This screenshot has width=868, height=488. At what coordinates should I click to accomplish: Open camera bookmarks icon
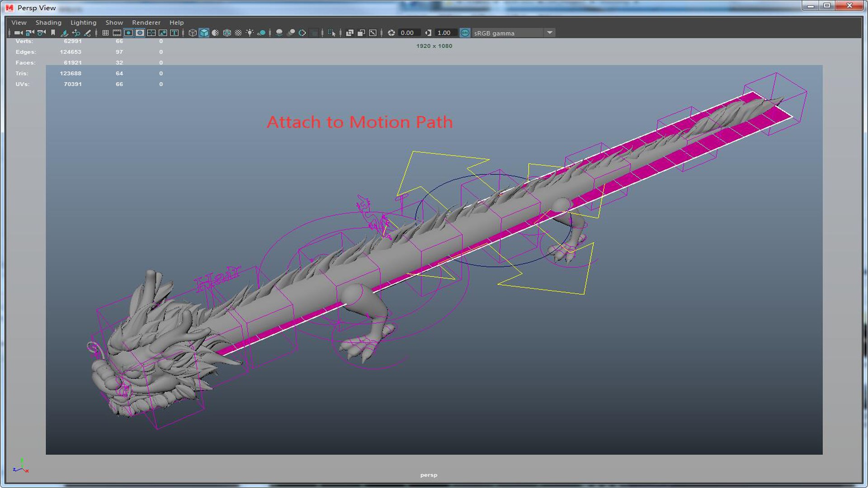[x=53, y=33]
